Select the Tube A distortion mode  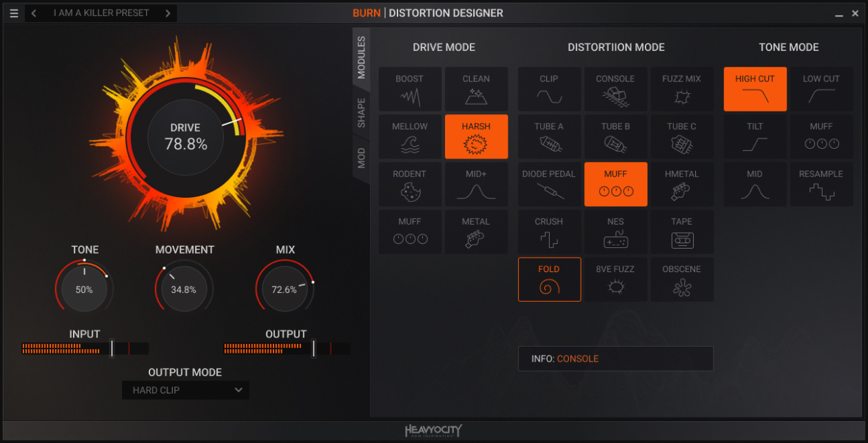549,136
